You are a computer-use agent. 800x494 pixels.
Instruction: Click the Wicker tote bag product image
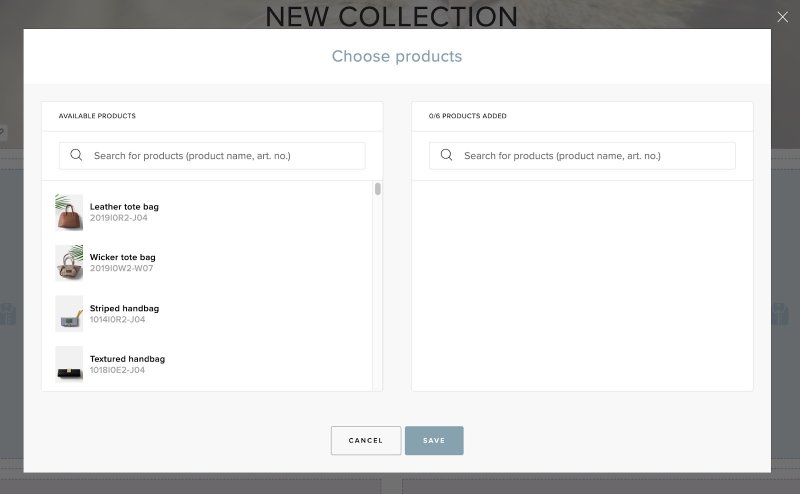coord(69,263)
